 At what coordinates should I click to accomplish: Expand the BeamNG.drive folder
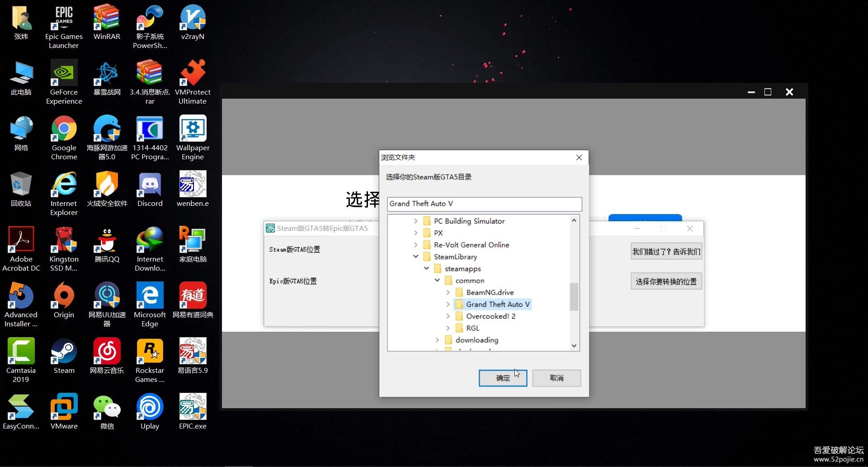tap(448, 292)
